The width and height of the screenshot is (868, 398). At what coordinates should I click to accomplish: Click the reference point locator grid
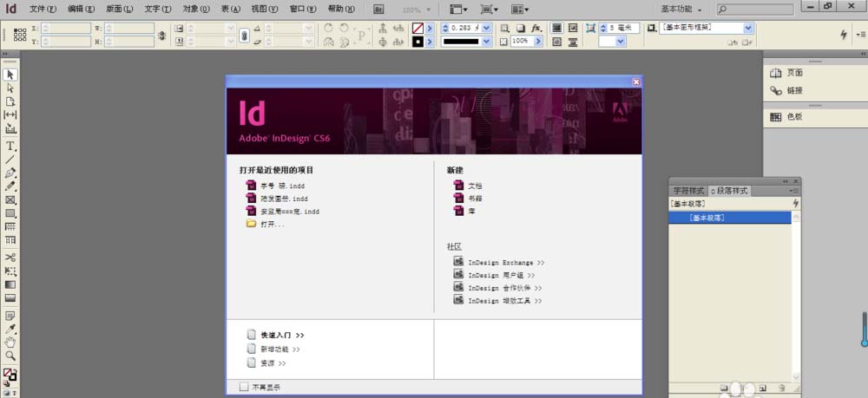pyautogui.click(x=20, y=35)
